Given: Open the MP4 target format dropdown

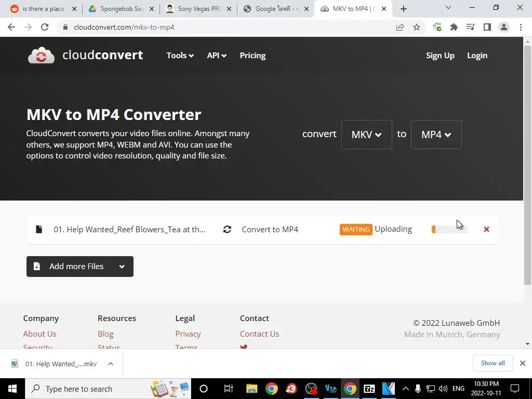Looking at the screenshot, I should (436, 135).
